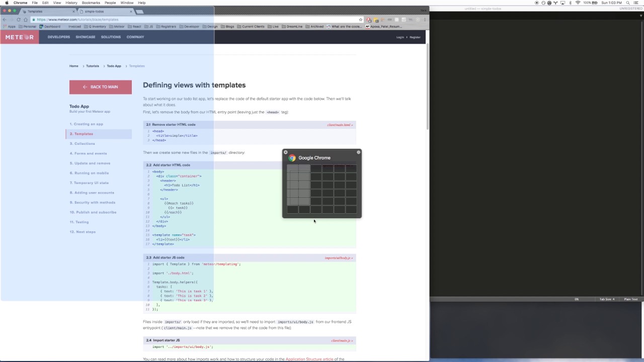Click the imports/ui/body.js file label link
This screenshot has height=362, width=644.
pyautogui.click(x=339, y=258)
